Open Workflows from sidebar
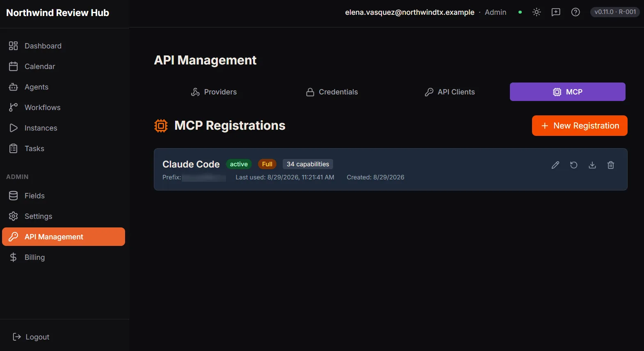 (64, 108)
